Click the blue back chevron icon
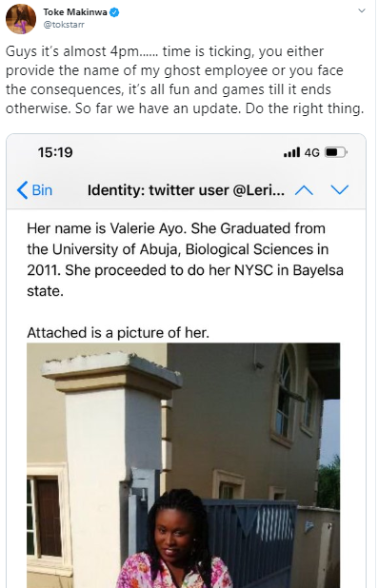 tap(23, 190)
